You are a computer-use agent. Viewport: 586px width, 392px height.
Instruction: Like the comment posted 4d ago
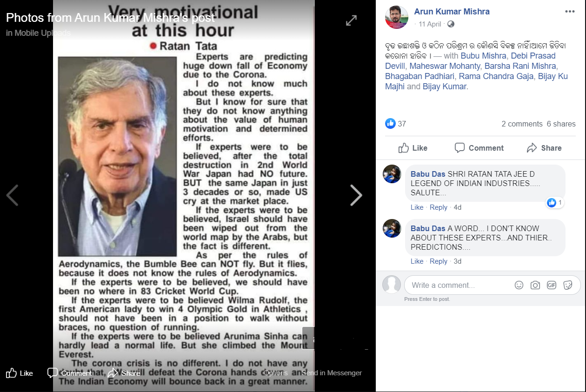417,207
